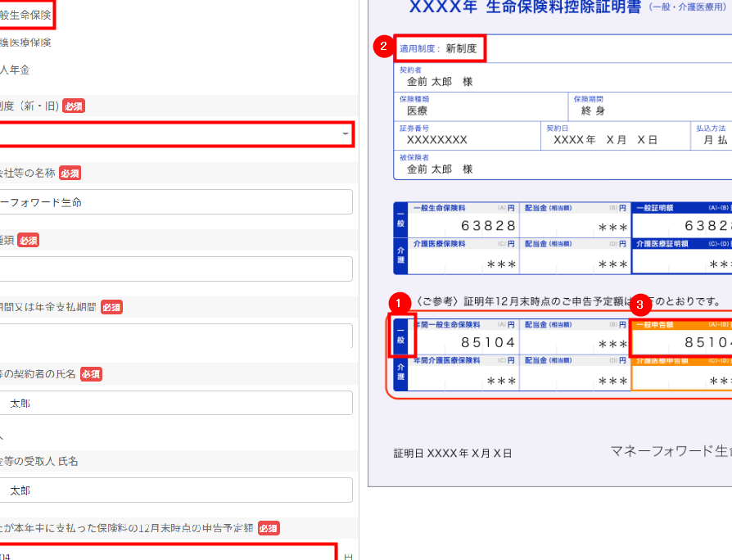Click the 期間又は年金支払期間 input box
Image resolution: width=732 pixels, height=560 pixels.
point(176,336)
